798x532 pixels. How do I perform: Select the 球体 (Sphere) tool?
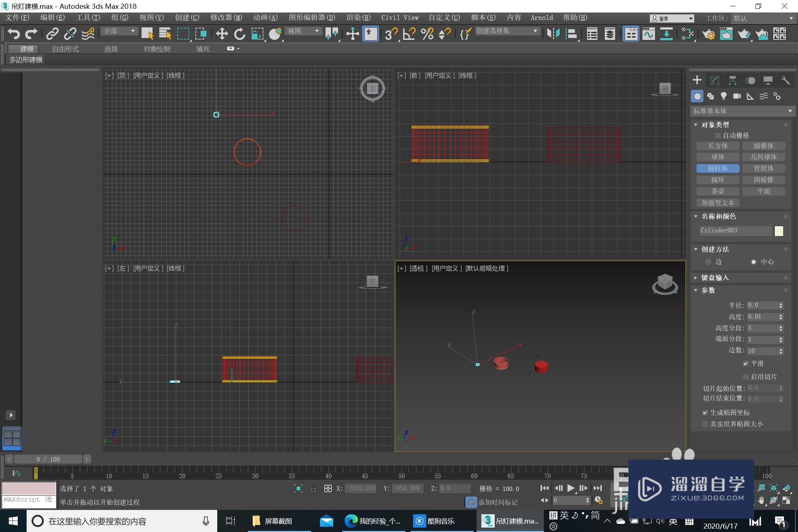coord(717,157)
